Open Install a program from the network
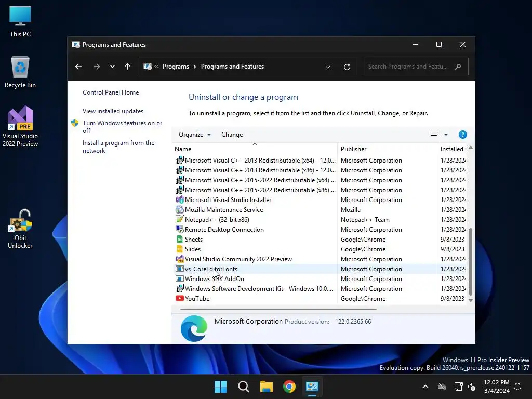 pos(118,147)
